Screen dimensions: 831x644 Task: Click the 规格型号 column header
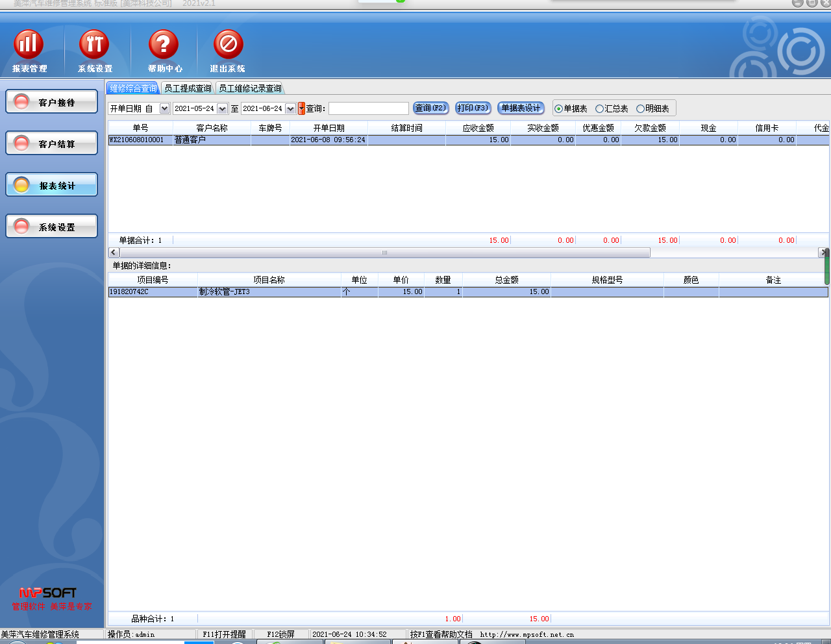tap(607, 280)
